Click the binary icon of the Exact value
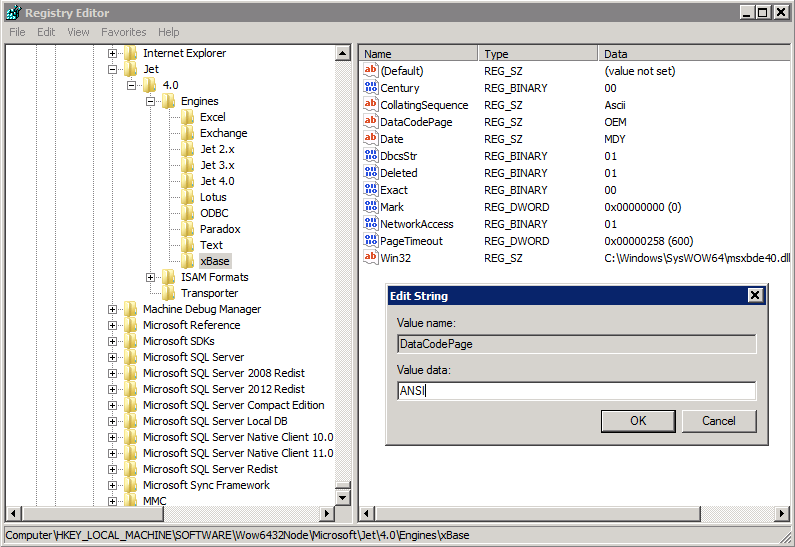The image size is (795, 547). [371, 190]
